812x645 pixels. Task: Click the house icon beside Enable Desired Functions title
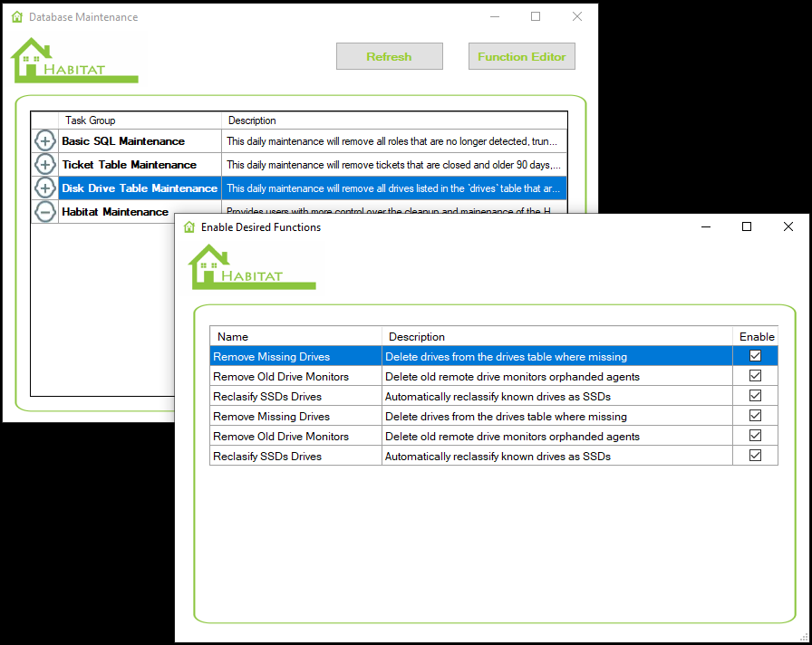coord(188,227)
